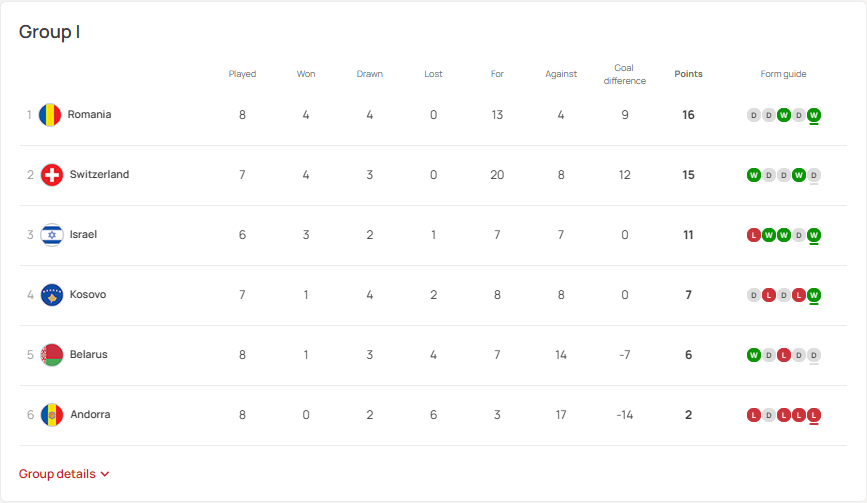
Task: Click Switzerland's first green W form badge
Action: (x=754, y=175)
